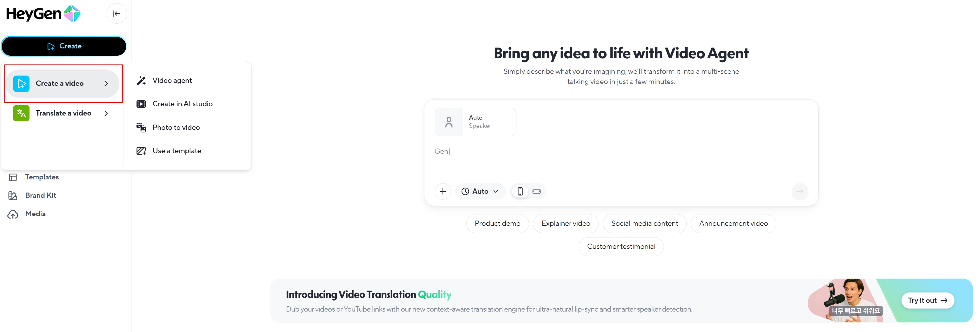This screenshot has height=332, width=980.
Task: Focus the video idea prompt field
Action: click(621, 160)
